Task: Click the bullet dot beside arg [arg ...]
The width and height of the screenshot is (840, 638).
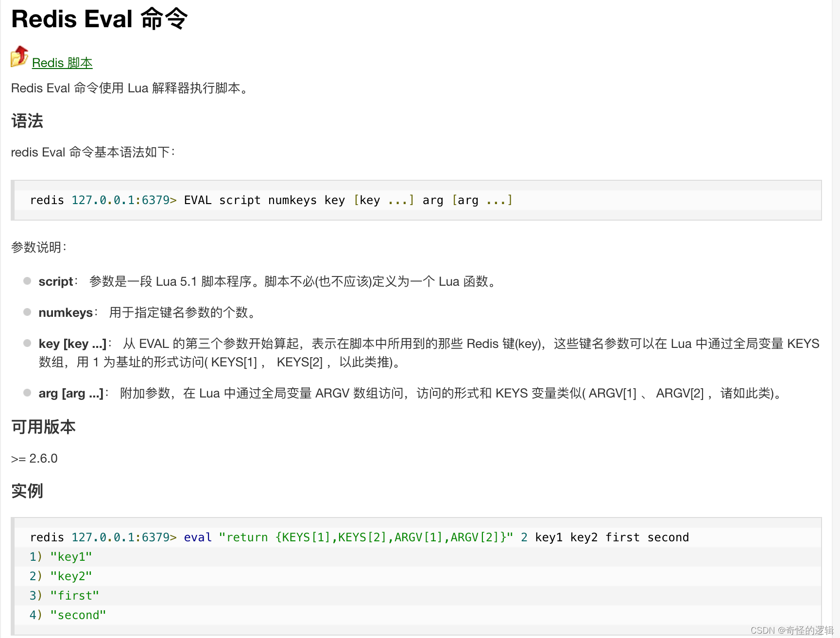Action: pyautogui.click(x=27, y=393)
